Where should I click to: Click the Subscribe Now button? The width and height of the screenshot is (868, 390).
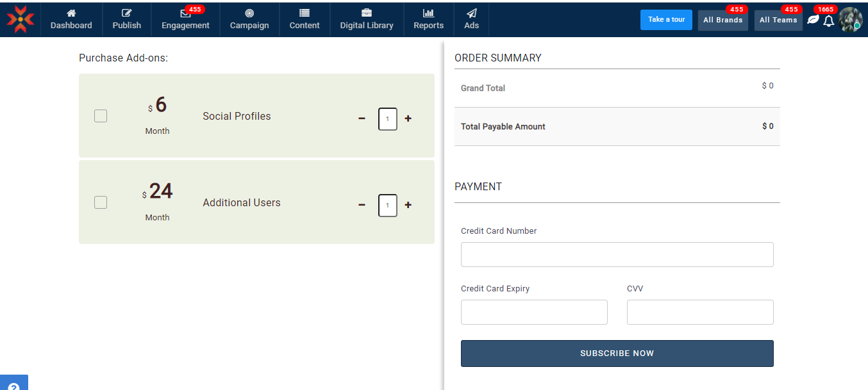617,353
